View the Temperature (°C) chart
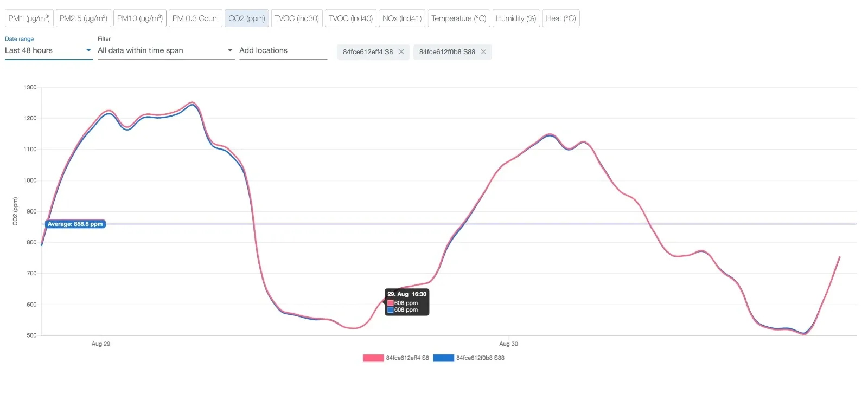 (x=459, y=18)
